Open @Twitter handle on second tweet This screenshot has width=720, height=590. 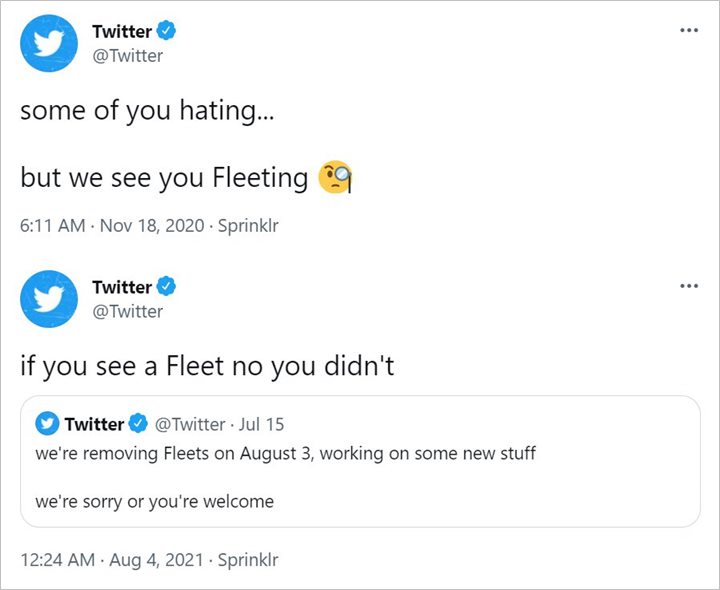127,311
